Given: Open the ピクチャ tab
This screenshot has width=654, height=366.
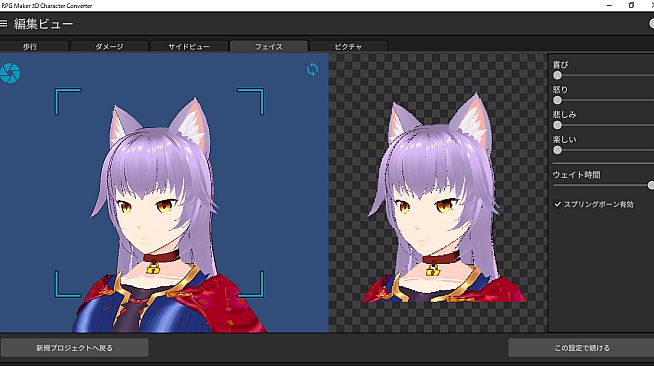Looking at the screenshot, I should click(348, 46).
